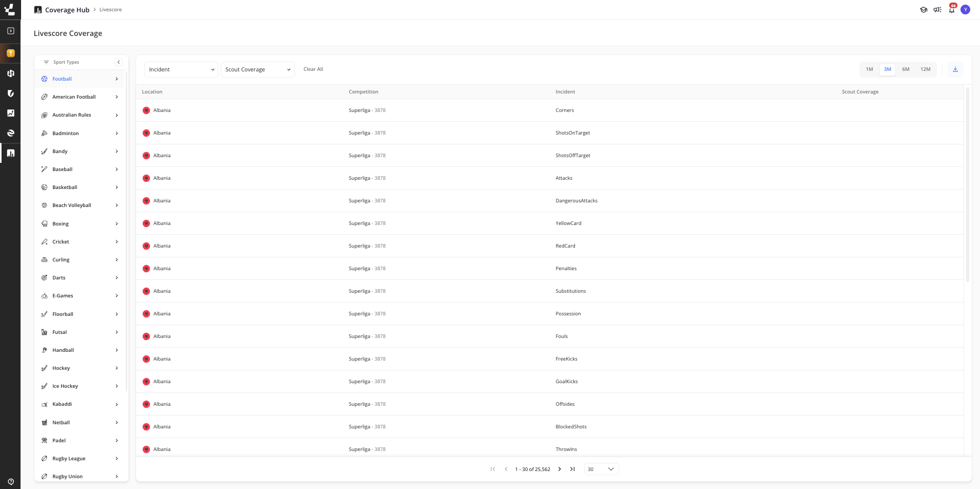
Task: Expand the left navigation sidebar toggle
Action: click(10, 31)
